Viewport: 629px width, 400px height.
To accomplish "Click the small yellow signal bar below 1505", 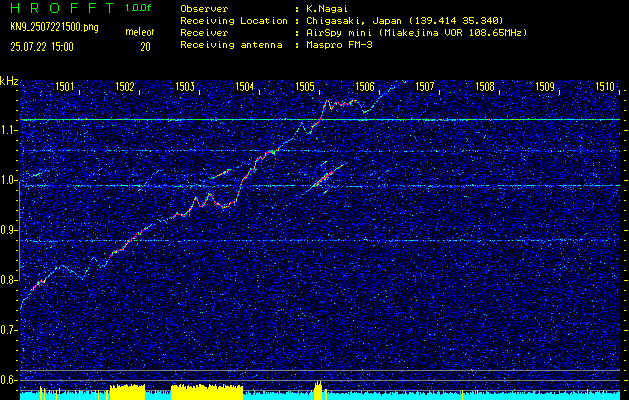I will [x=318, y=390].
